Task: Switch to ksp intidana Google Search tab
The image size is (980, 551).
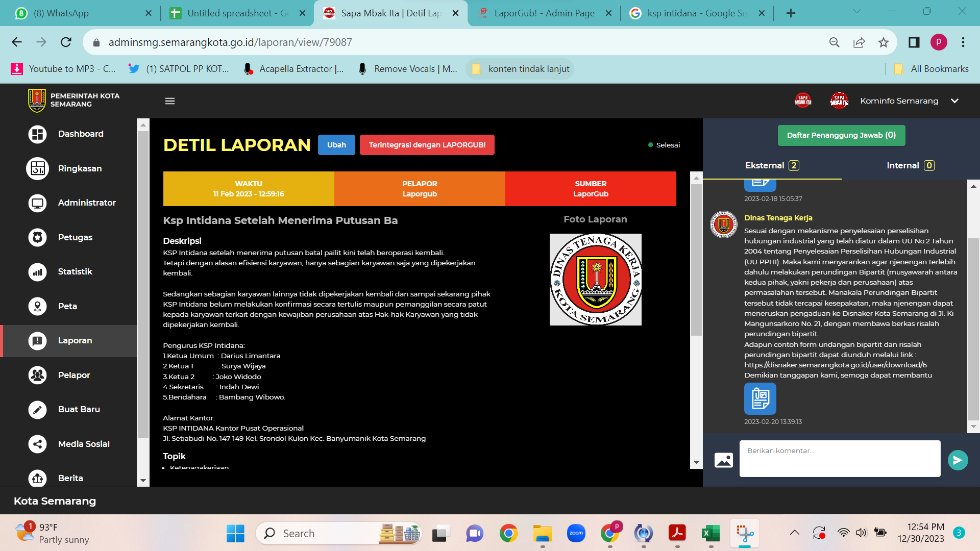Action: click(x=697, y=13)
